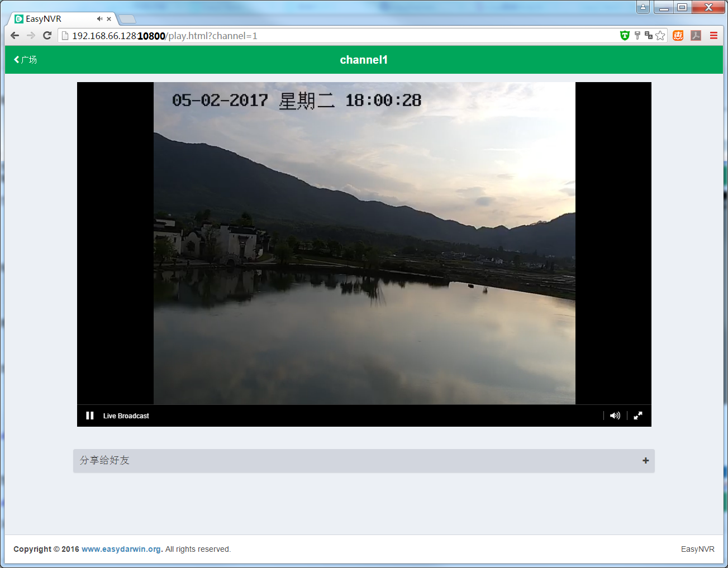Expand the 分享给好友 panel plus icon
728x568 pixels.
click(645, 461)
